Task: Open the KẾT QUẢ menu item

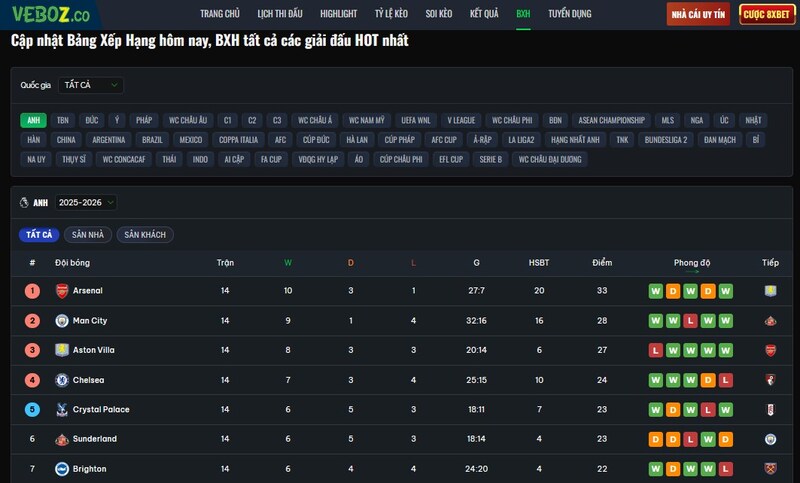Action: pyautogui.click(x=484, y=14)
